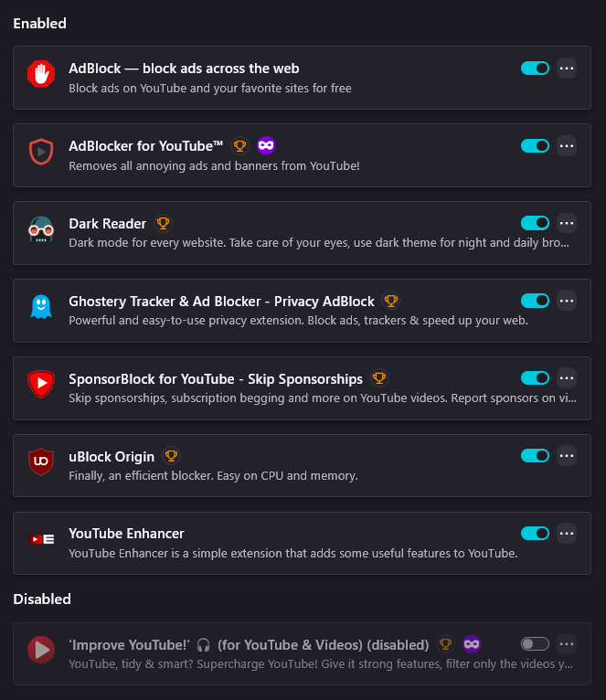Click the Dark Reader glasses icon
This screenshot has height=700, width=606.
pyautogui.click(x=41, y=229)
